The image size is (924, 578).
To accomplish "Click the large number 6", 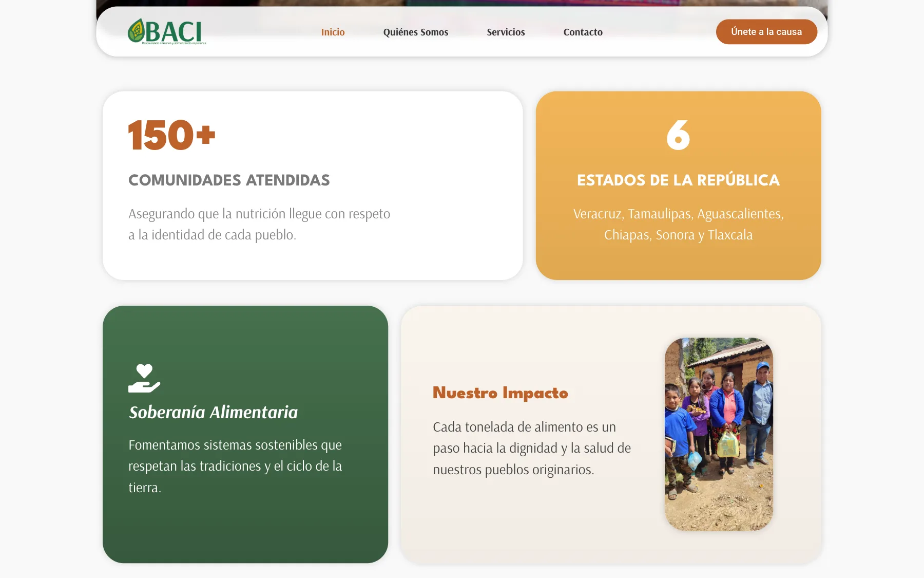I will coord(678,135).
